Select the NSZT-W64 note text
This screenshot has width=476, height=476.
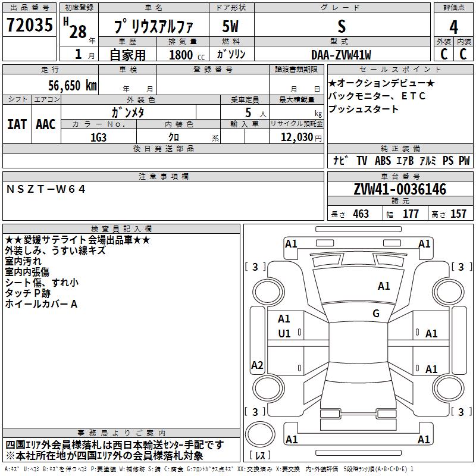tap(46, 189)
